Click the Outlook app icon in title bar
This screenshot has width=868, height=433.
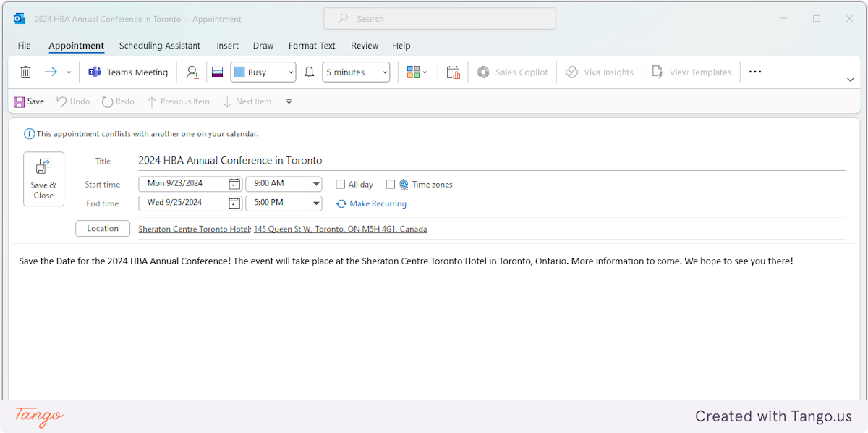coord(19,19)
